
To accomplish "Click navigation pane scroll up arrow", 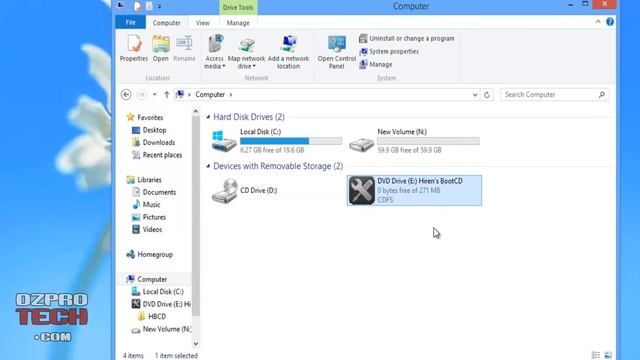I will pos(196,111).
